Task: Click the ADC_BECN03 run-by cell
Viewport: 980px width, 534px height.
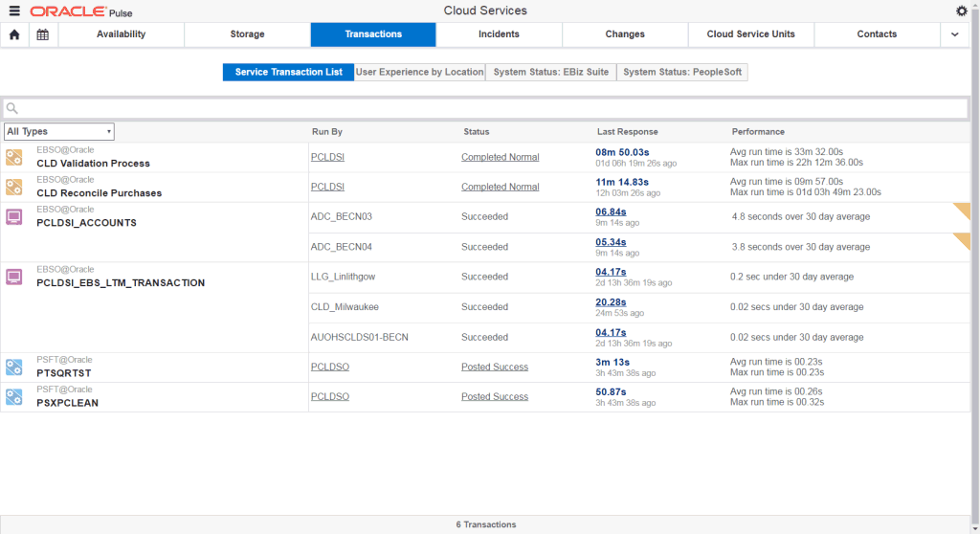Action: (342, 217)
